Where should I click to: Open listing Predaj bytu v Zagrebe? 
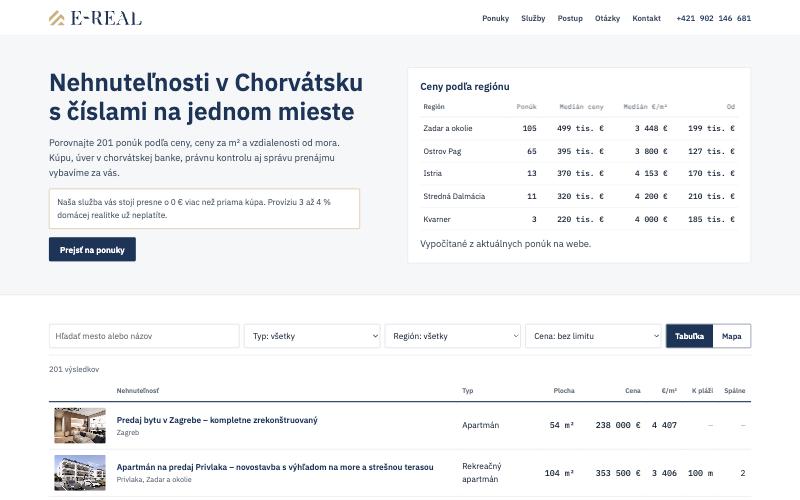pyautogui.click(x=217, y=420)
